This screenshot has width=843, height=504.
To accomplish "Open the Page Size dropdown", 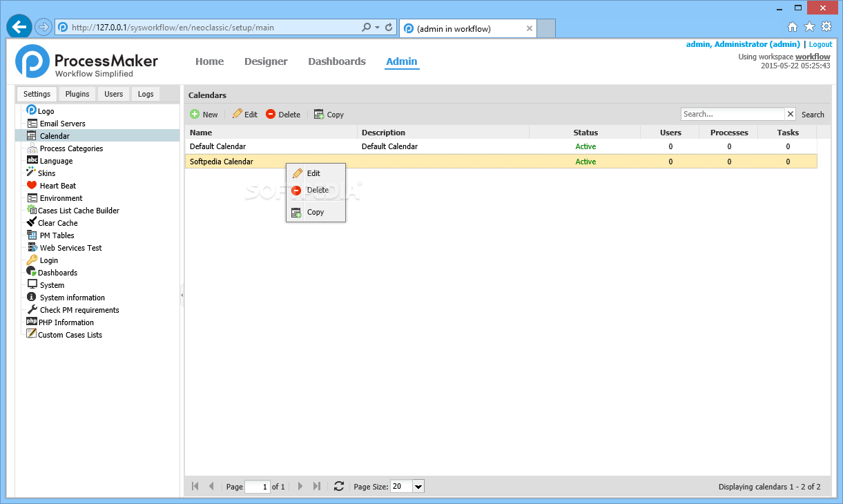I will point(418,486).
